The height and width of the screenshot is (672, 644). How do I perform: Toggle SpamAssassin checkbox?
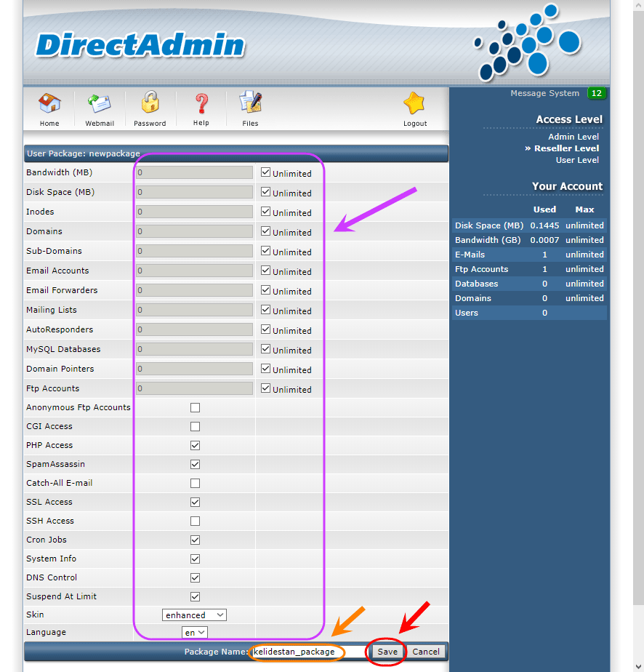(x=196, y=464)
